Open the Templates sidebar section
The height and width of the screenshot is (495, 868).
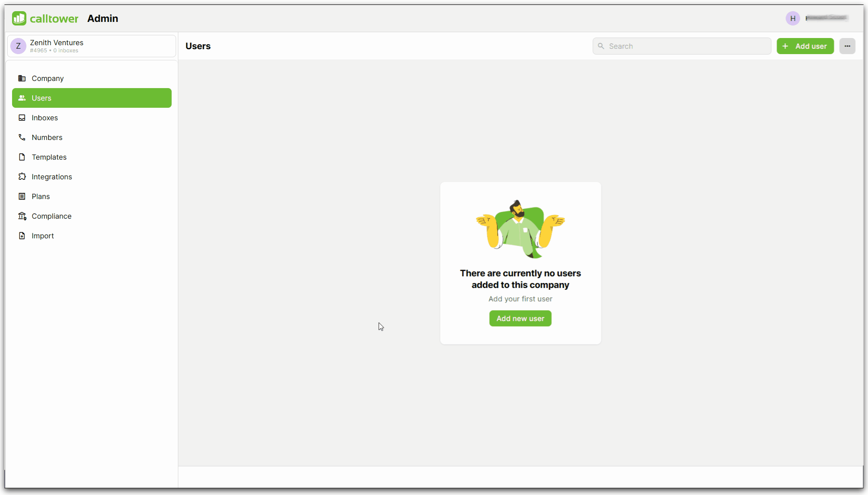(49, 157)
